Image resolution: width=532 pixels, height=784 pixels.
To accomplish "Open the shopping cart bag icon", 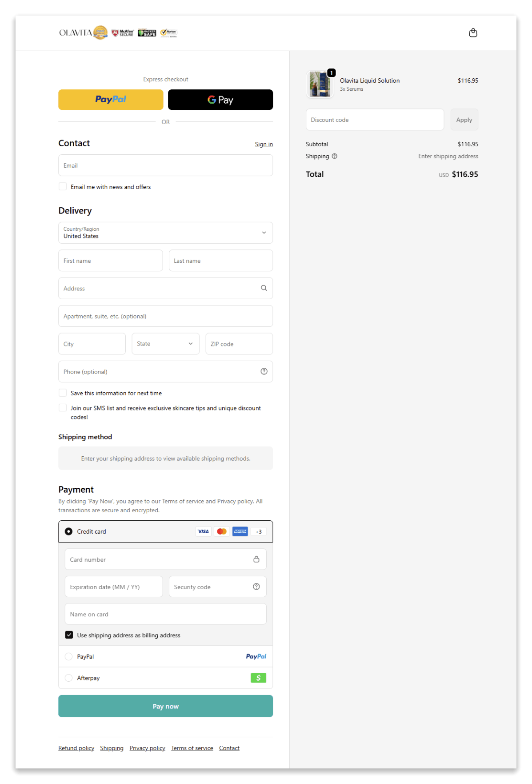I will click(x=473, y=33).
